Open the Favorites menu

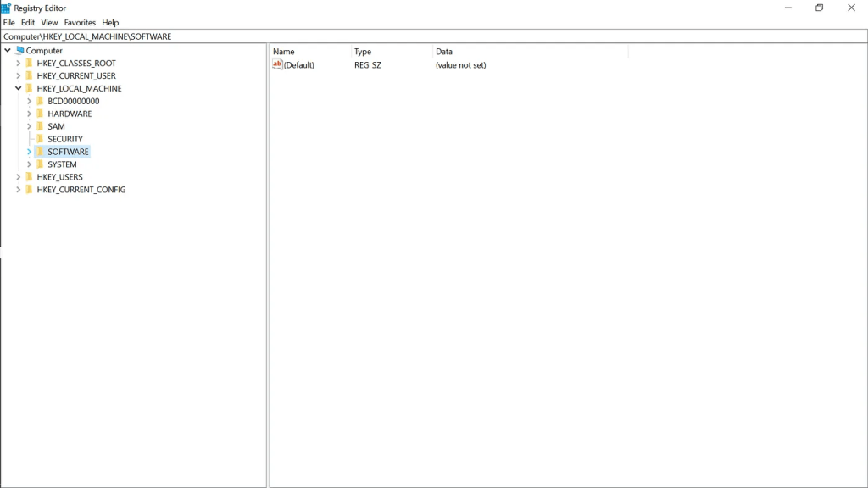click(80, 23)
